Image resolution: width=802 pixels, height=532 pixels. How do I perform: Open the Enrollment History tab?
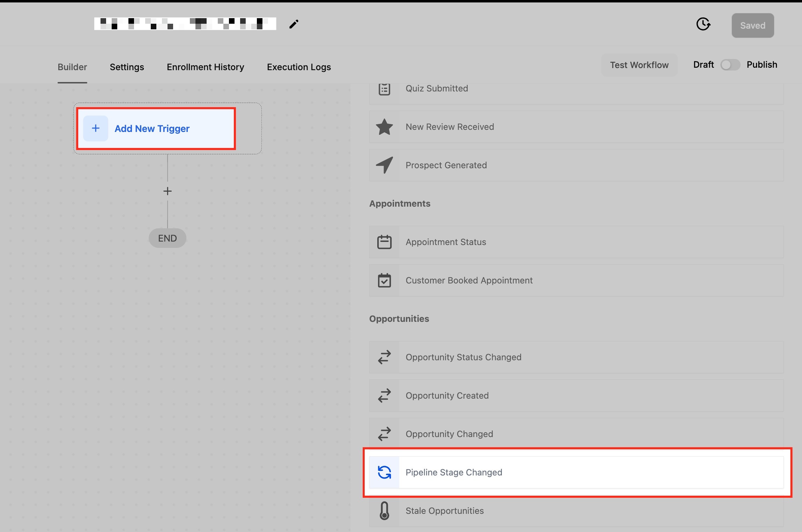click(205, 67)
